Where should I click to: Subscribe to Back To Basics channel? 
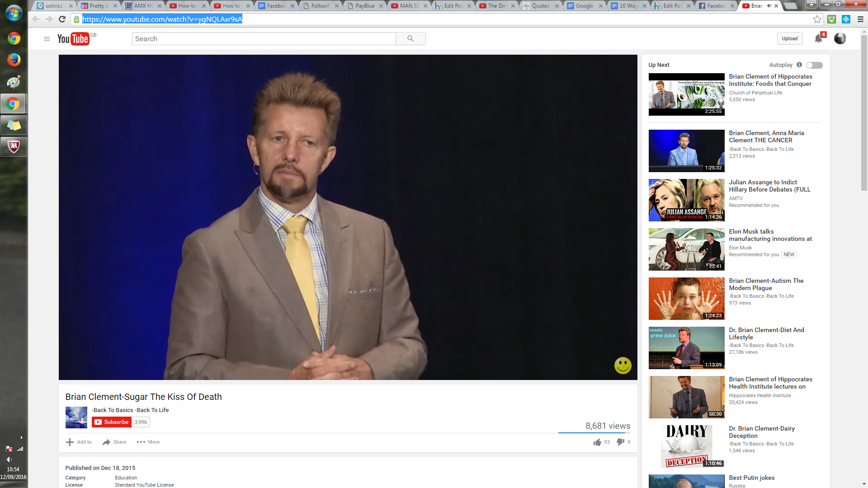coord(112,422)
